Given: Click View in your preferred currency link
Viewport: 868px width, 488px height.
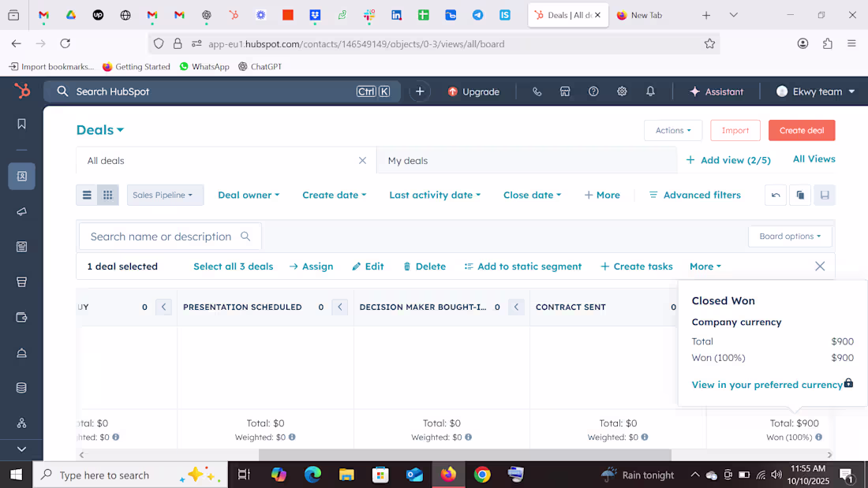Looking at the screenshot, I should [x=767, y=385].
